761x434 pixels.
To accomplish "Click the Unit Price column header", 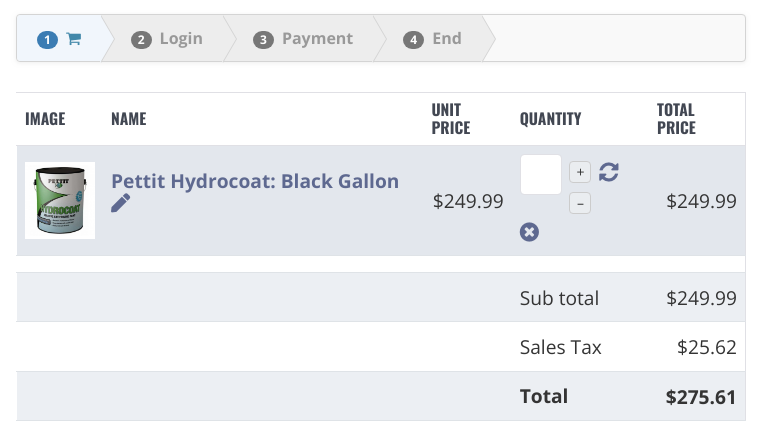I will coord(451,119).
